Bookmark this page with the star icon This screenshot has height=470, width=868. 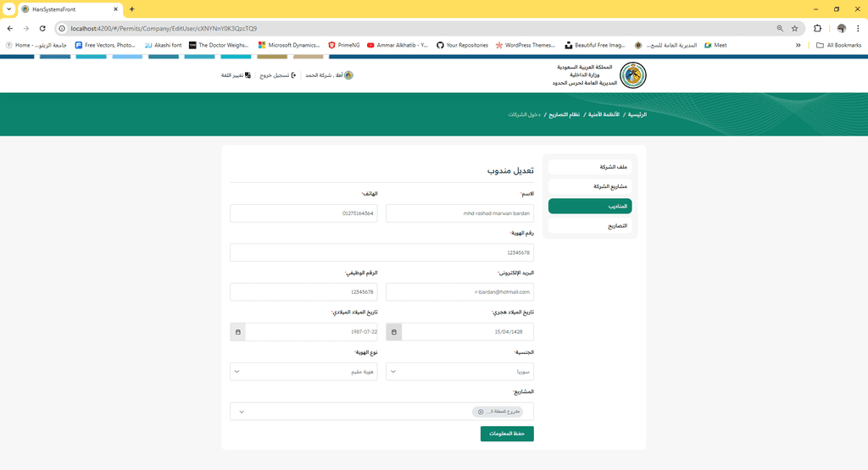[x=795, y=28]
